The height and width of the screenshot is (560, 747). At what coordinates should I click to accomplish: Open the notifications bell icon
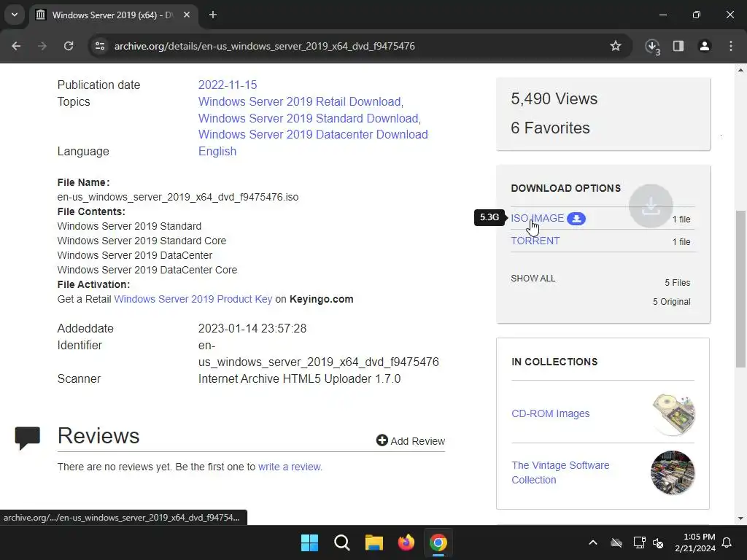pyautogui.click(x=727, y=542)
